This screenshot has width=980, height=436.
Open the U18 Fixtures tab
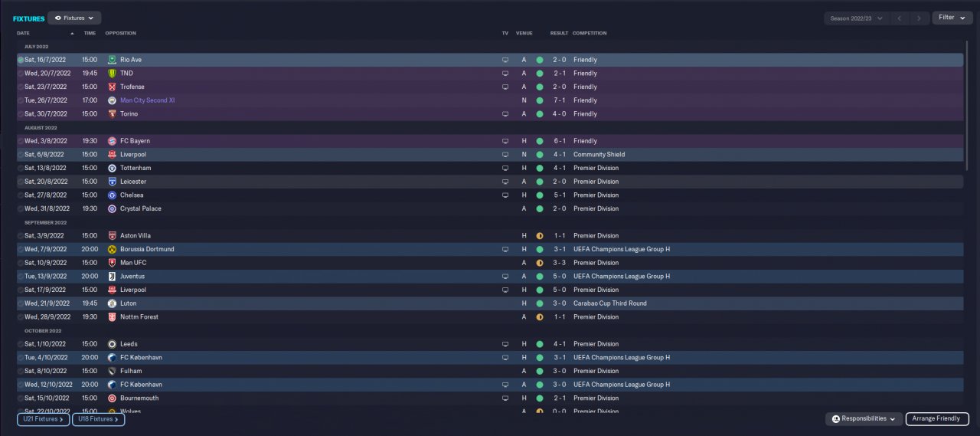pyautogui.click(x=98, y=419)
